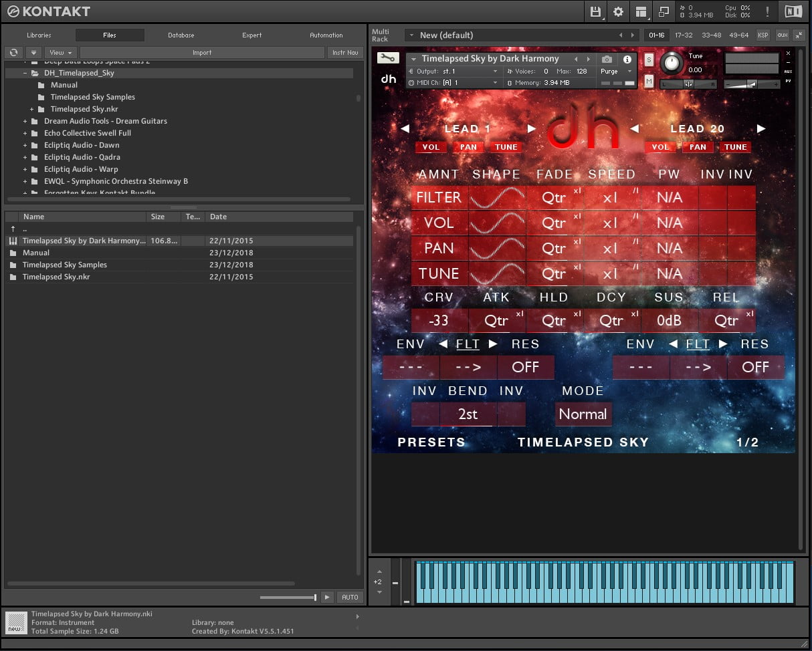
Task: Click the exclamation panic icon
Action: pyautogui.click(x=767, y=11)
